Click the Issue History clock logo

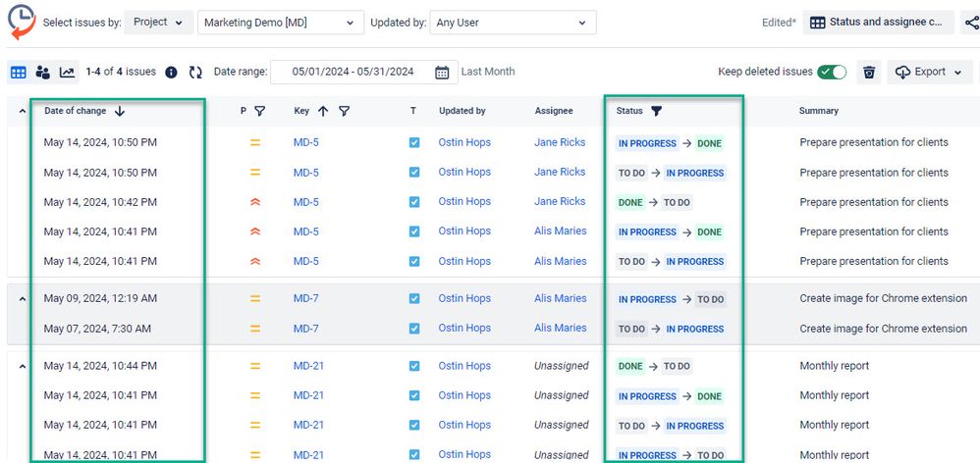[x=22, y=22]
